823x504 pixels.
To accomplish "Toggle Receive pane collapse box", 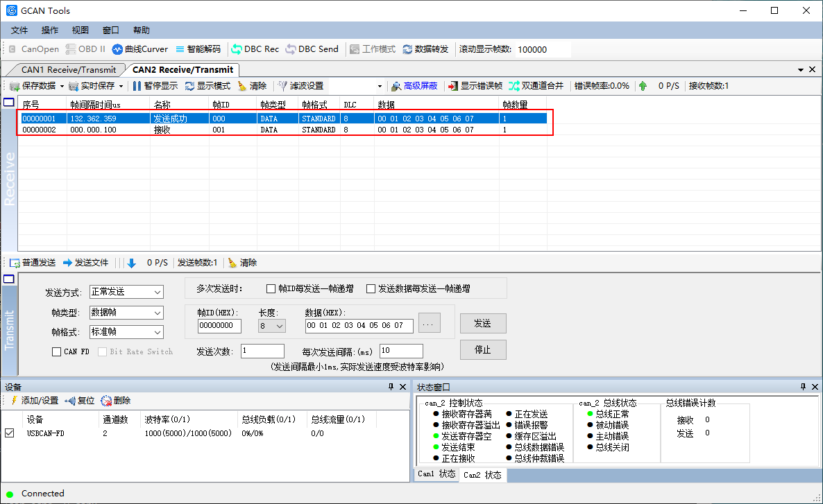I will point(9,103).
